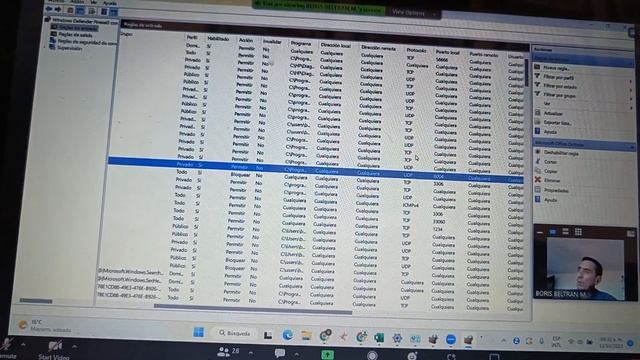Click the Deshabilitar regla icon

538,151
